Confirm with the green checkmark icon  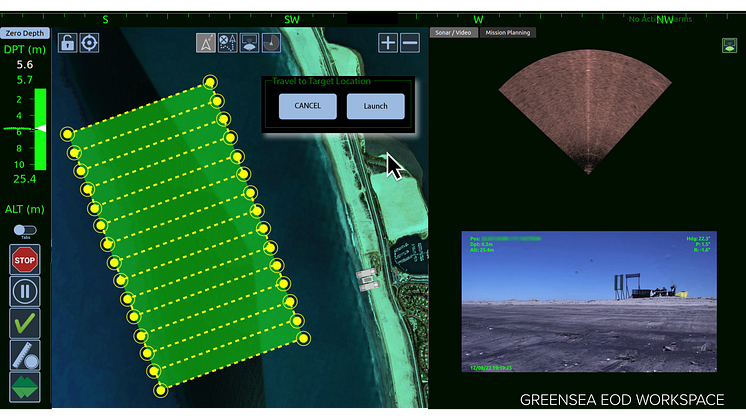click(x=25, y=323)
